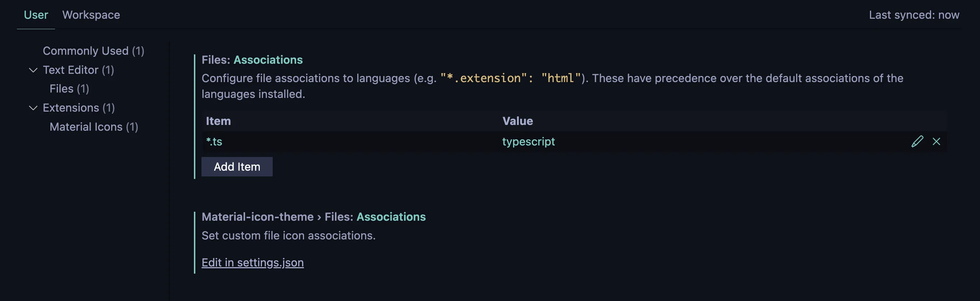980x301 pixels.
Task: Select Commonly Used in settings tree
Action: (x=93, y=51)
